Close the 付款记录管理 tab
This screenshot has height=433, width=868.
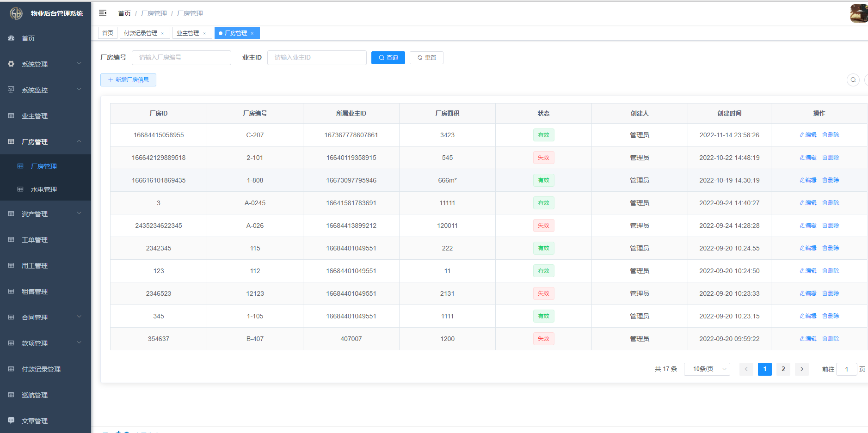point(162,33)
